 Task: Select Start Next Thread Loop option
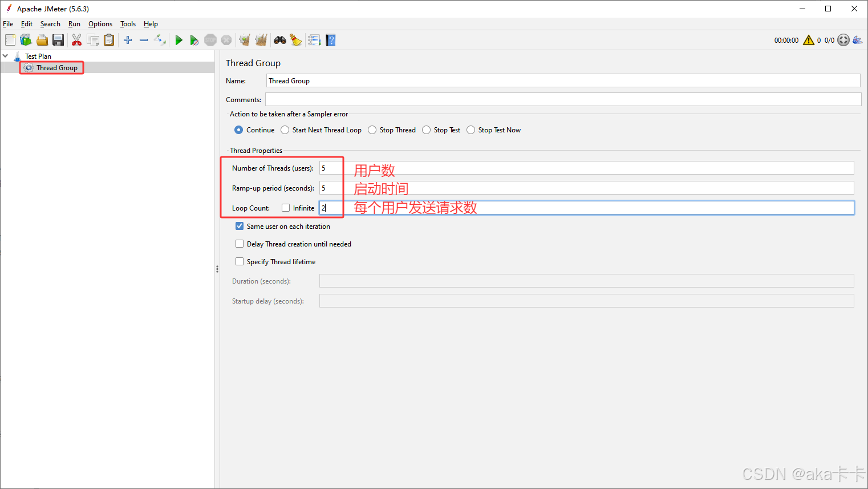(321, 130)
